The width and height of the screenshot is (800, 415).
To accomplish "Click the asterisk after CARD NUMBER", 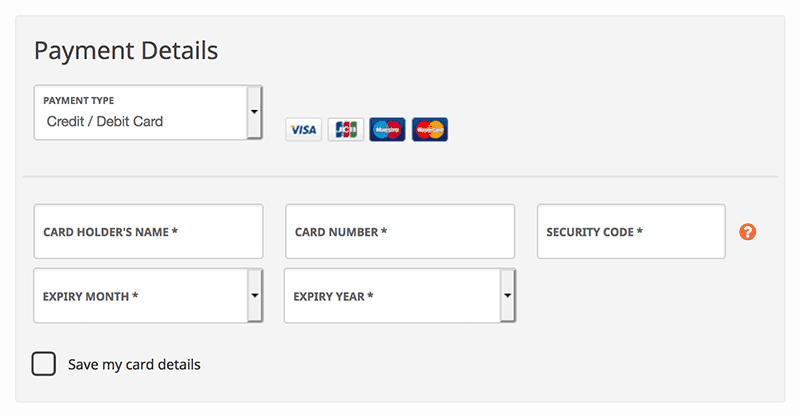I will (x=384, y=231).
